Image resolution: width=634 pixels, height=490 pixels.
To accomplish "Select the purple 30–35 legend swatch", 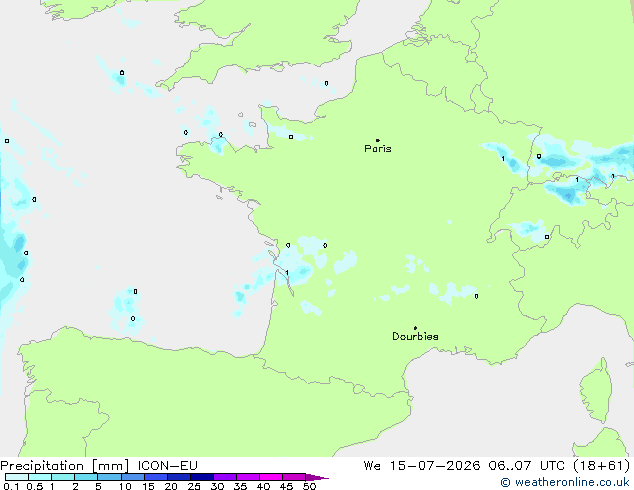I will (225, 477).
